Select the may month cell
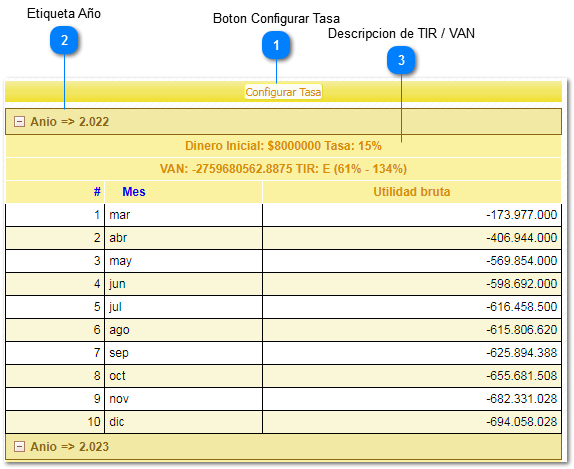The width and height of the screenshot is (574, 469). click(183, 261)
